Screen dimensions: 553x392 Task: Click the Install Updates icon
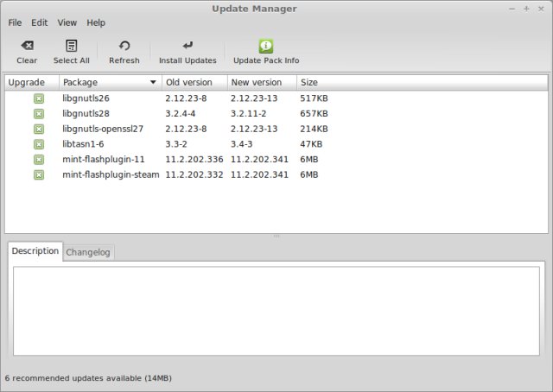tap(188, 45)
